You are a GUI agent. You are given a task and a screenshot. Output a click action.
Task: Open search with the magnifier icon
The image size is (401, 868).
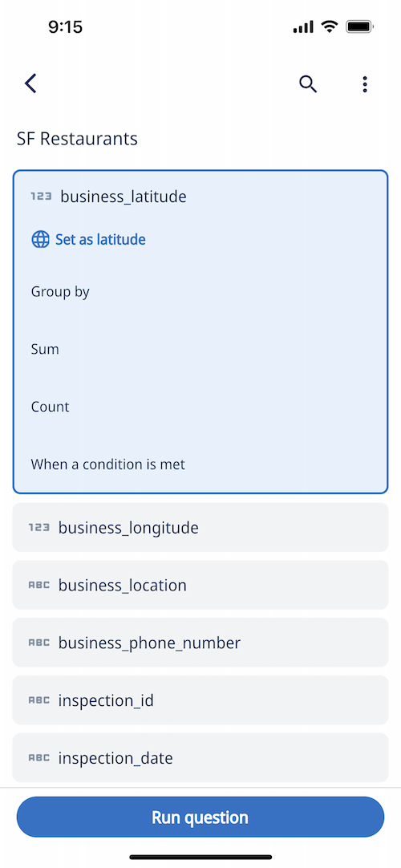point(308,83)
